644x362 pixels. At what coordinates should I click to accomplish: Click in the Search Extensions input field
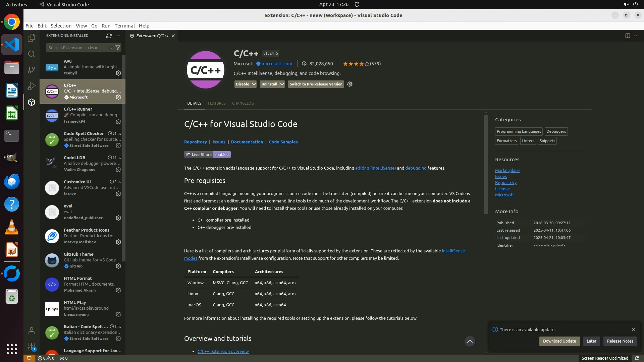point(75,48)
